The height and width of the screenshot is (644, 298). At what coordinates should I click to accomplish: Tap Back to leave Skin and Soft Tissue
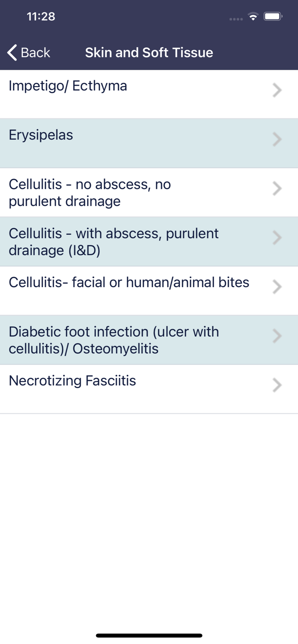coord(28,52)
